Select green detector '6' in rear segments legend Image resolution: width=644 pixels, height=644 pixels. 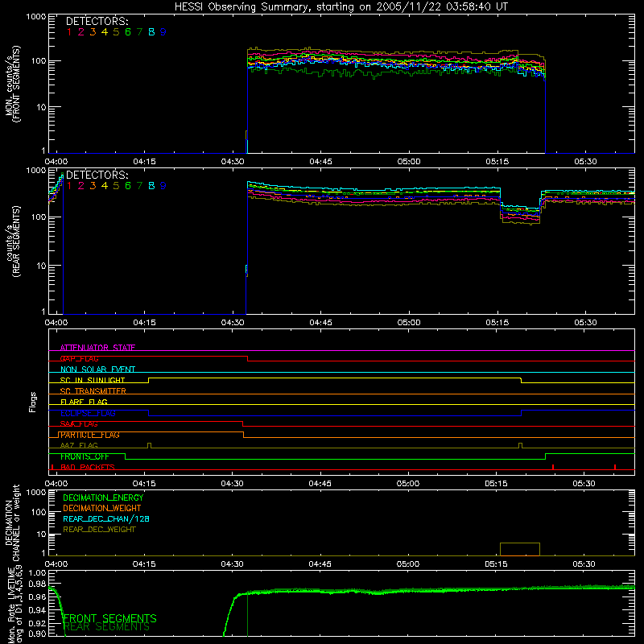pyautogui.click(x=128, y=186)
